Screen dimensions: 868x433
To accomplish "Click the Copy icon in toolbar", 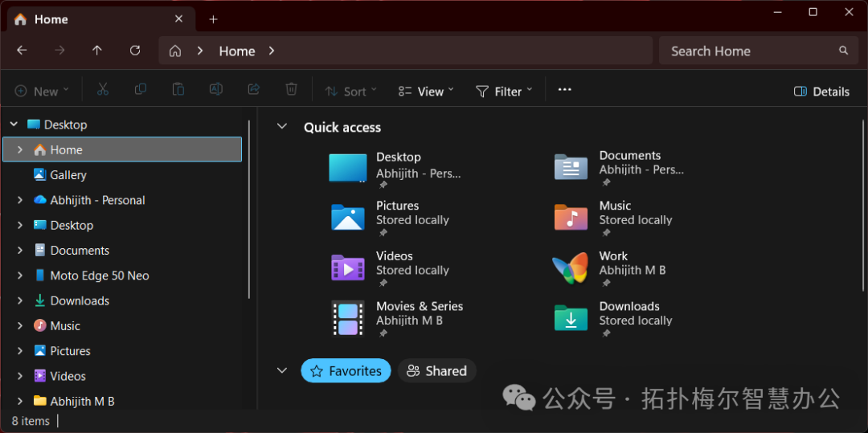I will [141, 89].
